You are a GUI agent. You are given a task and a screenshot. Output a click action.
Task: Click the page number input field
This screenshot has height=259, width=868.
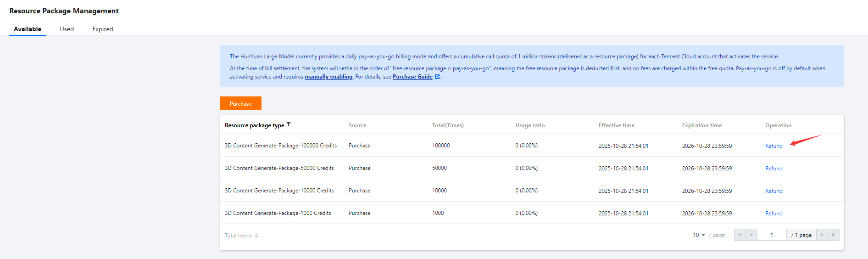[772, 235]
